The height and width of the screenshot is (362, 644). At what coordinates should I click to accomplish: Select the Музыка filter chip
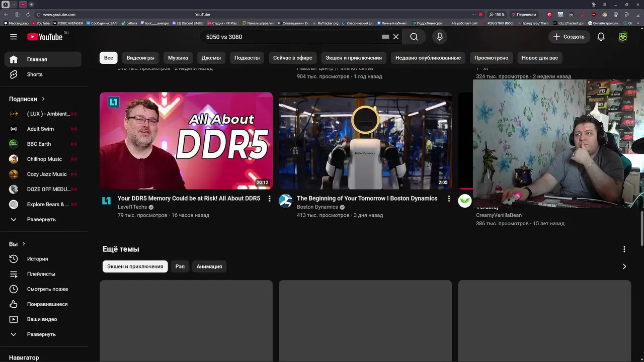(x=178, y=58)
